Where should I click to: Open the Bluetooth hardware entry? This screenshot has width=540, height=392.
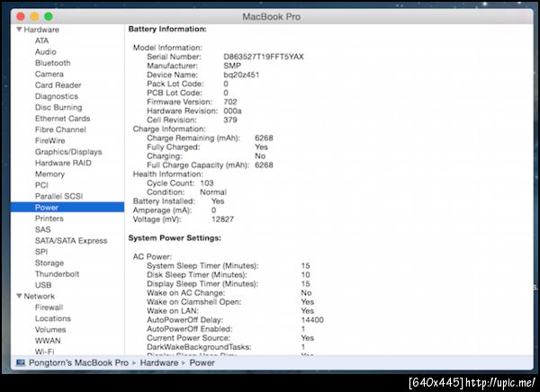click(x=53, y=63)
